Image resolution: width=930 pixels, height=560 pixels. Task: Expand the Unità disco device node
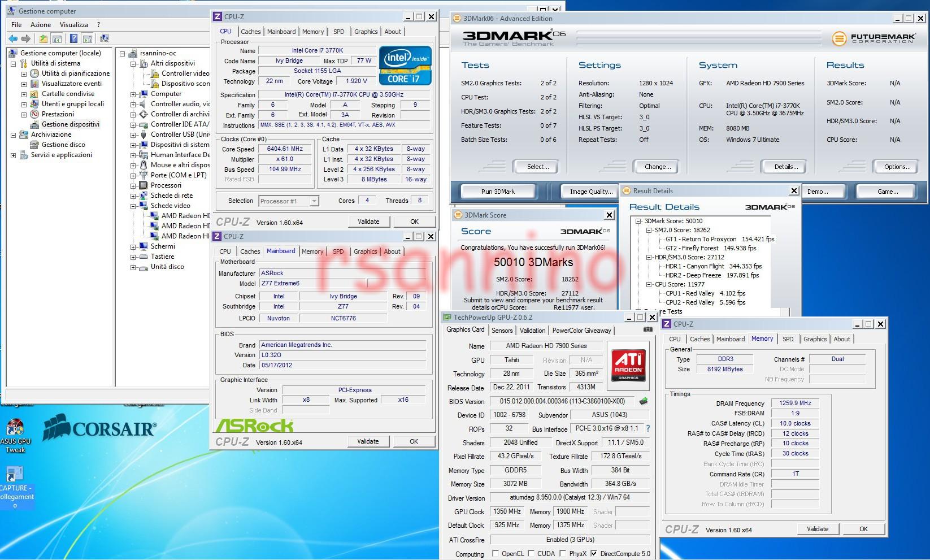133,267
